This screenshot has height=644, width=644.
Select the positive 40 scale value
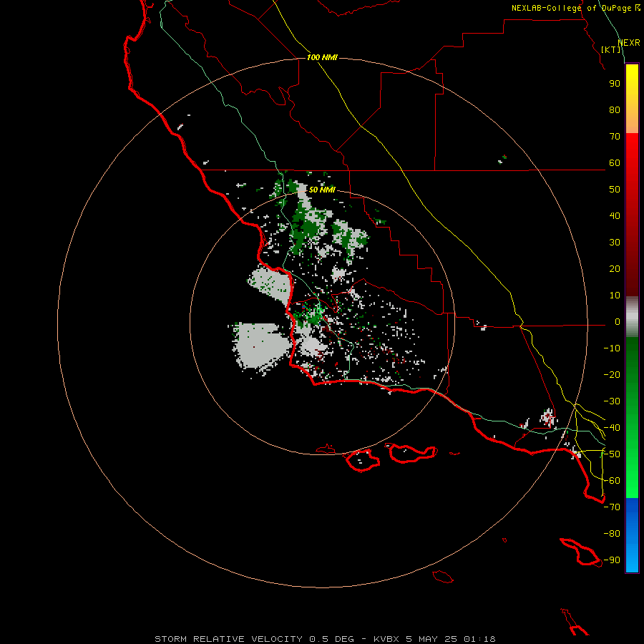point(615,215)
